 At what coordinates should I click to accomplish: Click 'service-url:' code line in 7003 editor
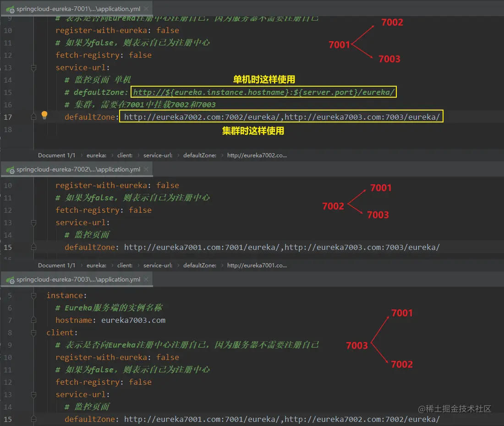click(82, 394)
